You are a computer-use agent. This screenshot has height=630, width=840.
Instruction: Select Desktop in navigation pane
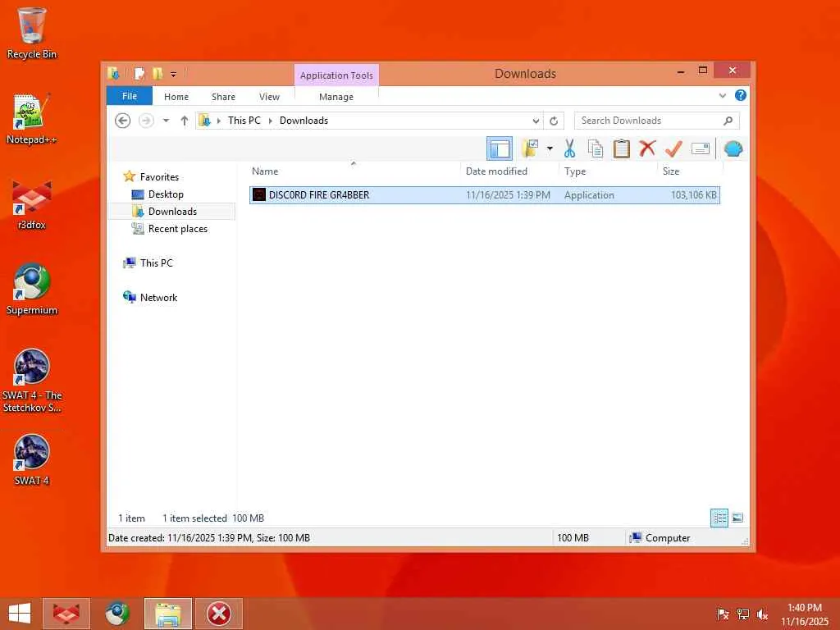coord(166,194)
